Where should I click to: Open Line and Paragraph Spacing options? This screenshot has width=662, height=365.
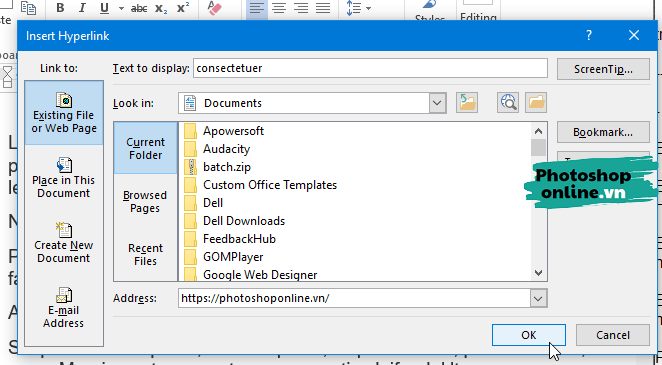tap(358, 8)
